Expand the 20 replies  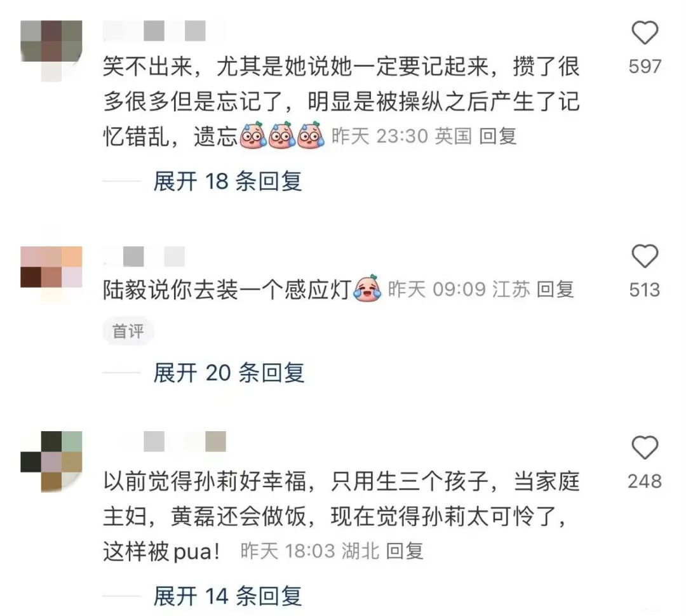[x=229, y=373]
